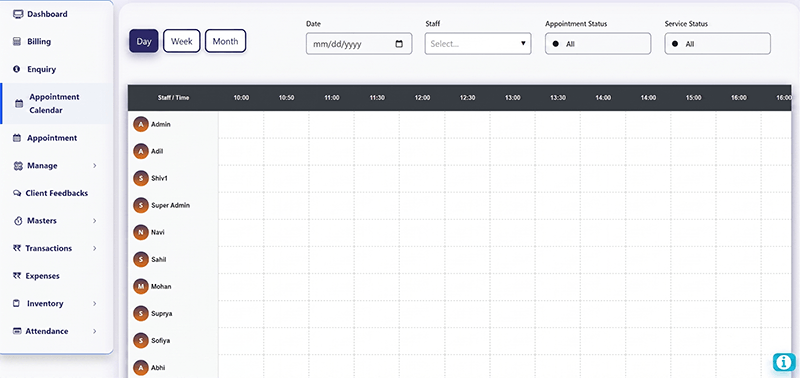Click the Dashboard monitor icon

tap(18, 14)
